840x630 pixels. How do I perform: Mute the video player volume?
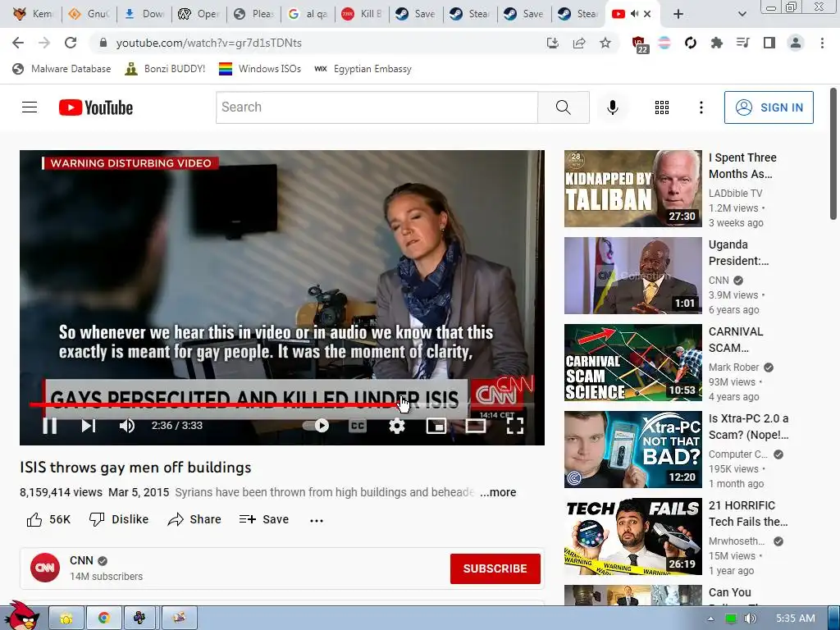point(127,426)
